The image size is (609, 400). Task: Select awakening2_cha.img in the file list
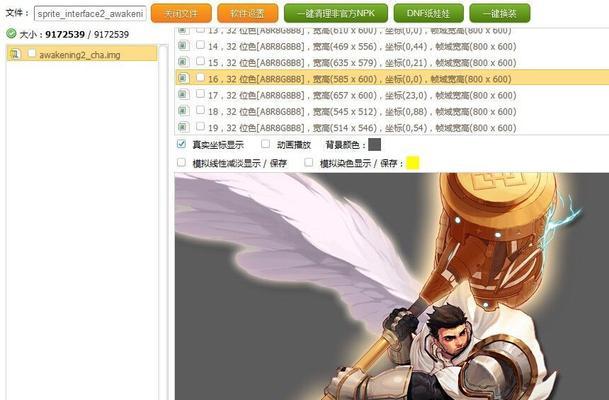pos(82,54)
